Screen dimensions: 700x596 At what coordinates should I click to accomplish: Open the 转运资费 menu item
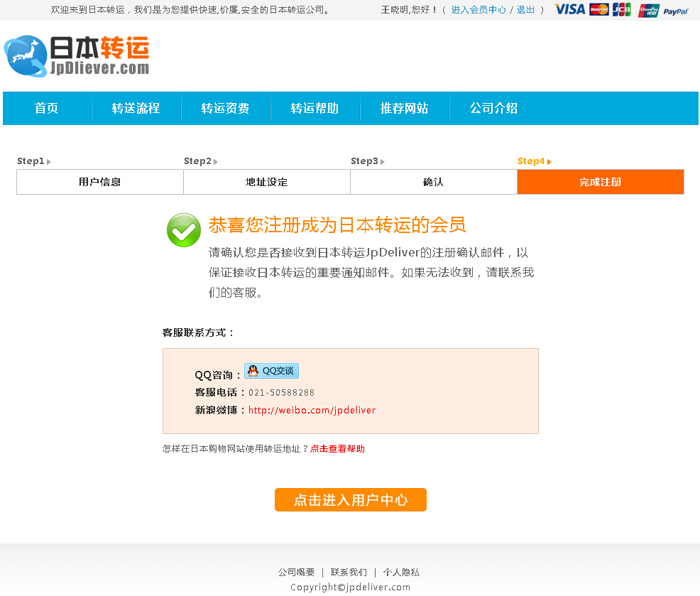pyautogui.click(x=226, y=108)
